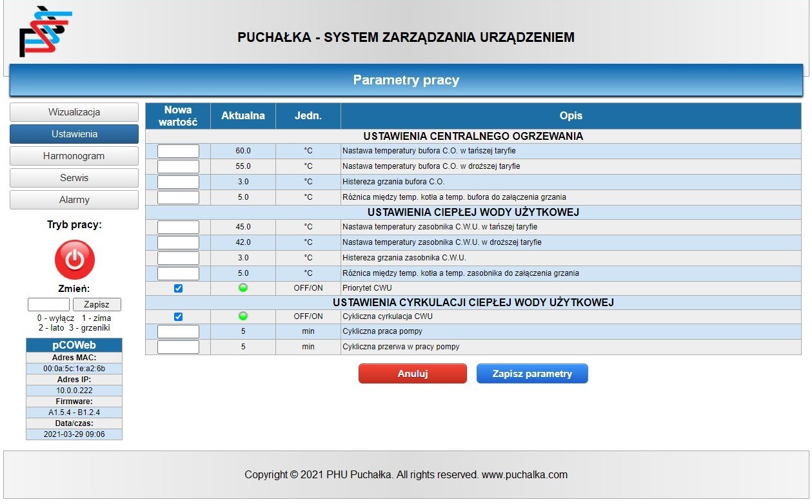Click the current value 42.0
Viewport: 812px width, 504px height.
[243, 242]
